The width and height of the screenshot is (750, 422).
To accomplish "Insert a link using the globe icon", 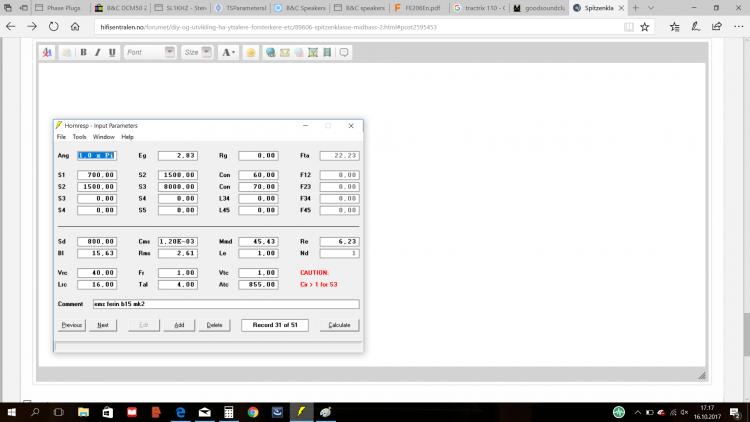I will coord(271,53).
